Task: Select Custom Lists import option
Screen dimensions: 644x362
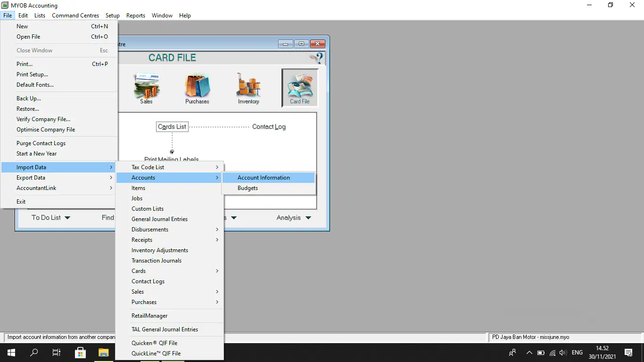Action: pos(170,209)
